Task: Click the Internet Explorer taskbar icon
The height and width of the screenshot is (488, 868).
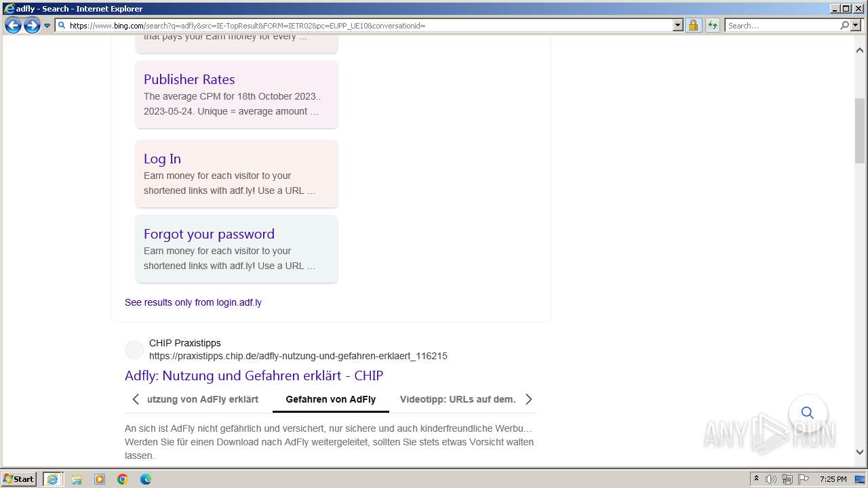Action: (x=52, y=479)
